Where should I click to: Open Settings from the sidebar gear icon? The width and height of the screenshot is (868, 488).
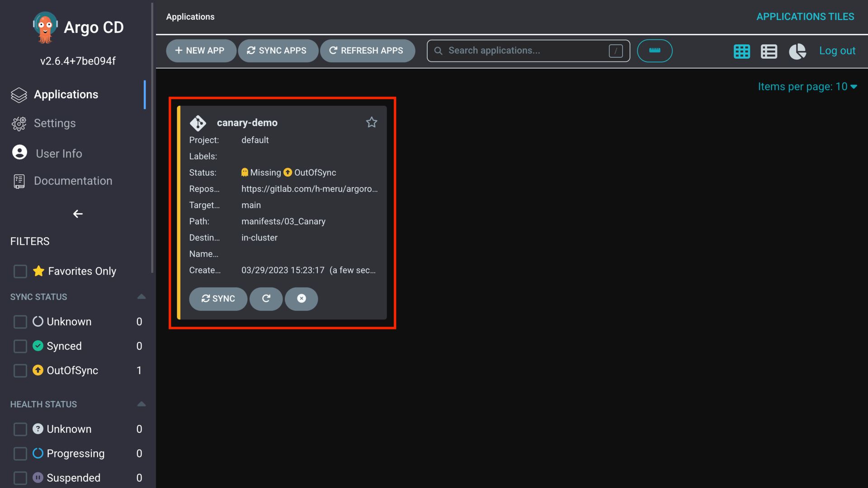pos(19,123)
